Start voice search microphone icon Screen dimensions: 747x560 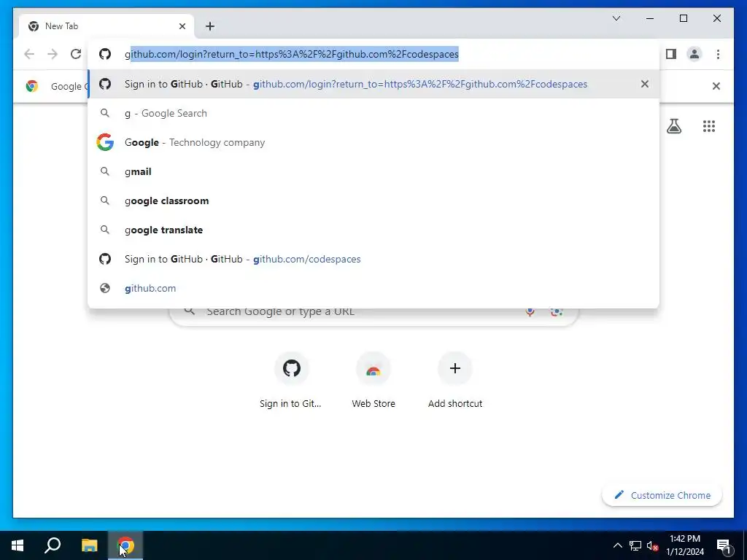[530, 311]
